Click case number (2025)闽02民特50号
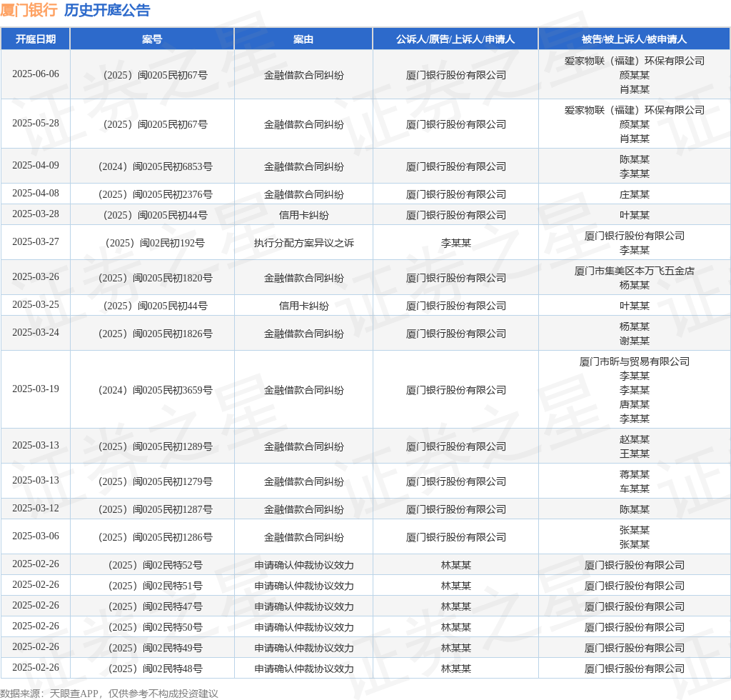This screenshot has height=700, width=731. pyautogui.click(x=155, y=627)
